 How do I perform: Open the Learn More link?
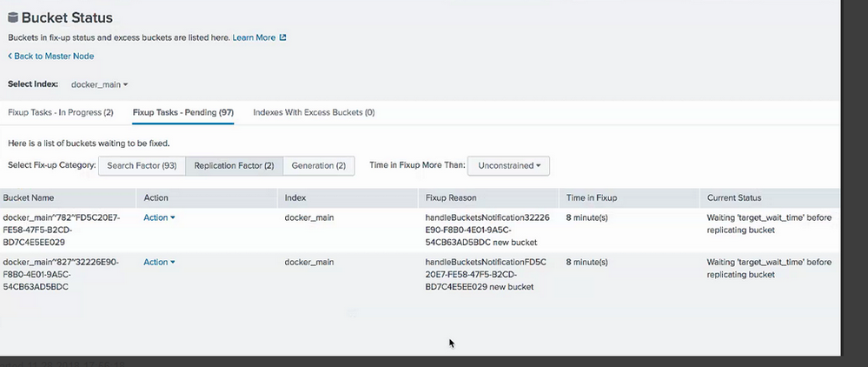coord(254,38)
